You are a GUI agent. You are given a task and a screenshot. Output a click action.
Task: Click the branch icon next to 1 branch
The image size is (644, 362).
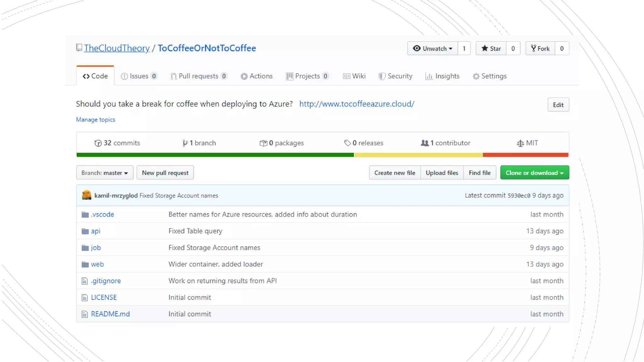[185, 143]
